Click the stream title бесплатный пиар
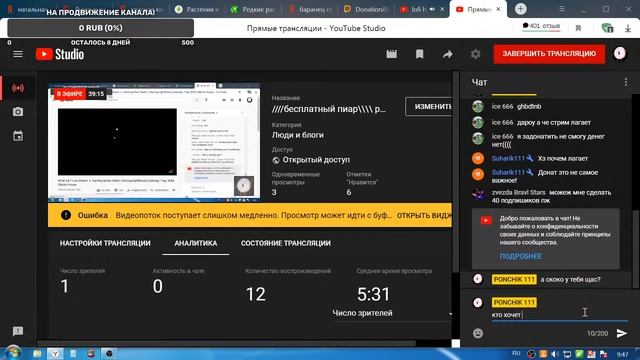The image size is (640, 360). 329,109
